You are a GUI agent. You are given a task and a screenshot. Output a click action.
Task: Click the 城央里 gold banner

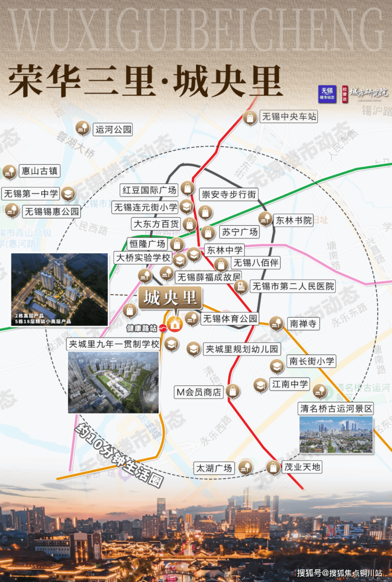pyautogui.click(x=171, y=298)
